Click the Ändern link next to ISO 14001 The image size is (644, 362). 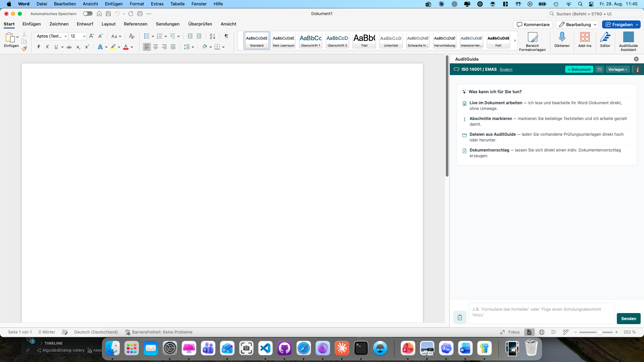point(506,69)
